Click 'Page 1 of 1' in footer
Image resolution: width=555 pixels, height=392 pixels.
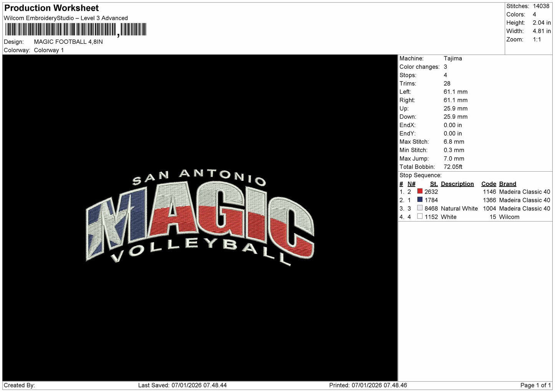(x=536, y=385)
